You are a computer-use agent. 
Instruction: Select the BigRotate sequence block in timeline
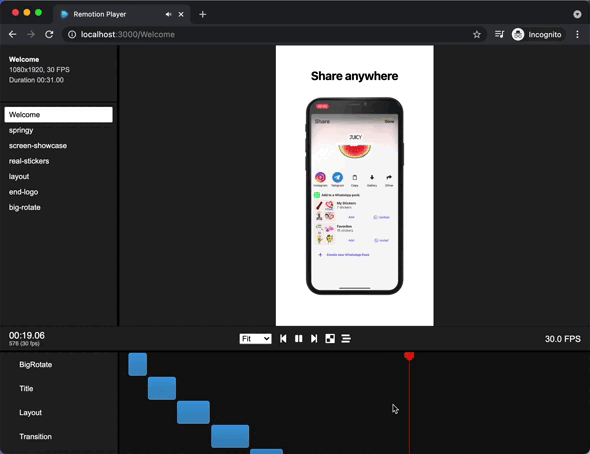[138, 364]
